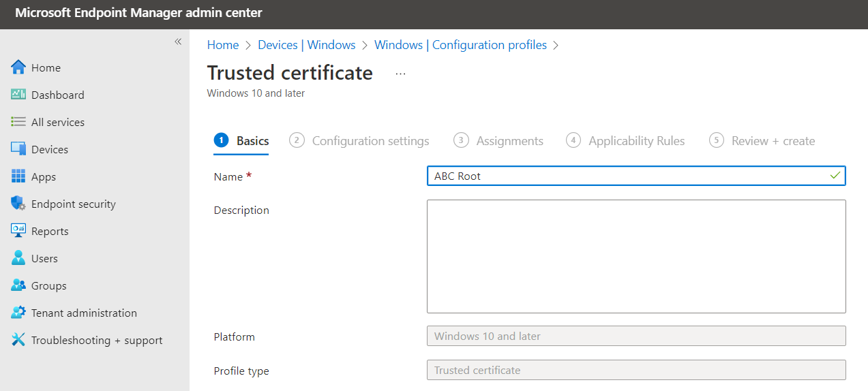Open the Dashboard chart icon
Viewport: 868px width, 391px height.
pyautogui.click(x=18, y=95)
